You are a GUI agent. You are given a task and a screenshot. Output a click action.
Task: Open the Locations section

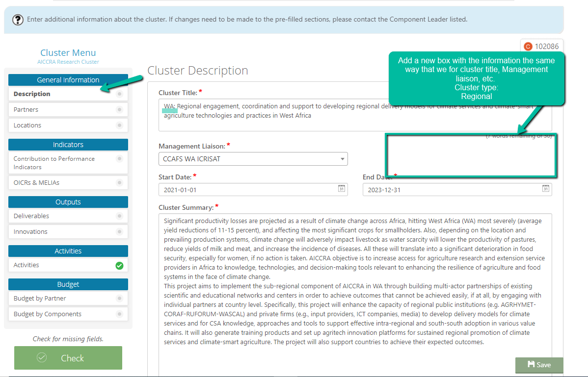[x=68, y=126]
